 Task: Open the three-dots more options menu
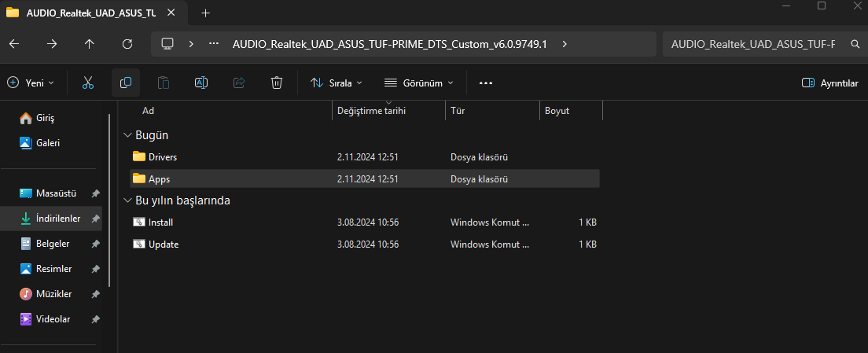pos(485,83)
